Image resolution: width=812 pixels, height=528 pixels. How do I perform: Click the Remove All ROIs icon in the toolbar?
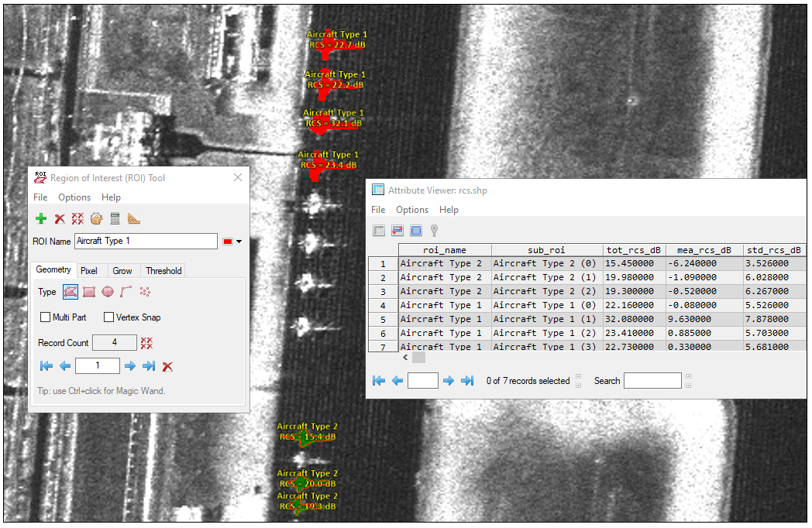[77, 219]
